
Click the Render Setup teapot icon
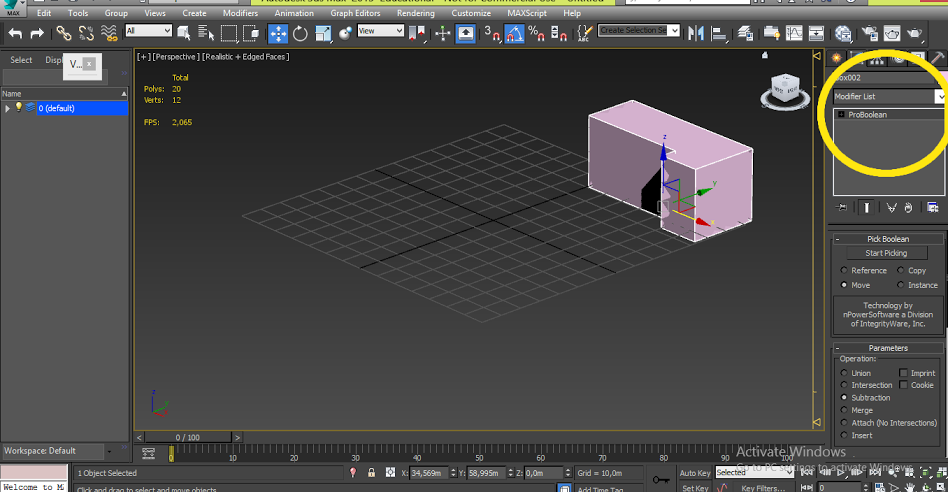[x=869, y=33]
